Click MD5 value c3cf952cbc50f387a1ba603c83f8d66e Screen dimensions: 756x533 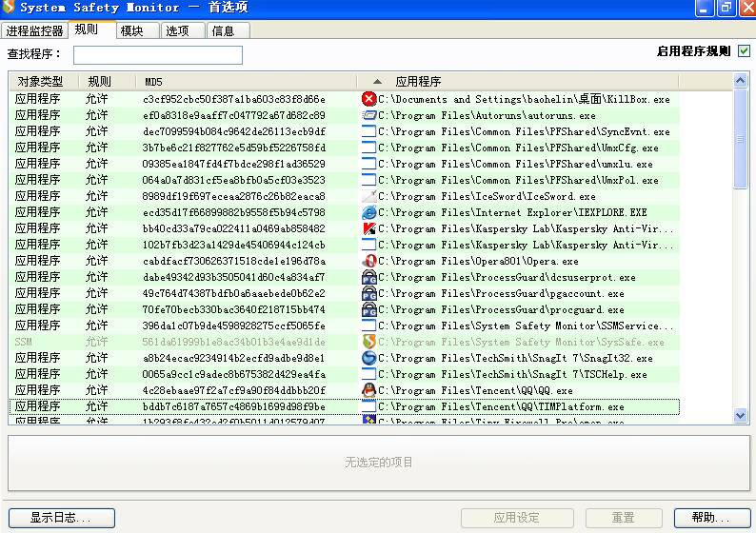coord(234,99)
